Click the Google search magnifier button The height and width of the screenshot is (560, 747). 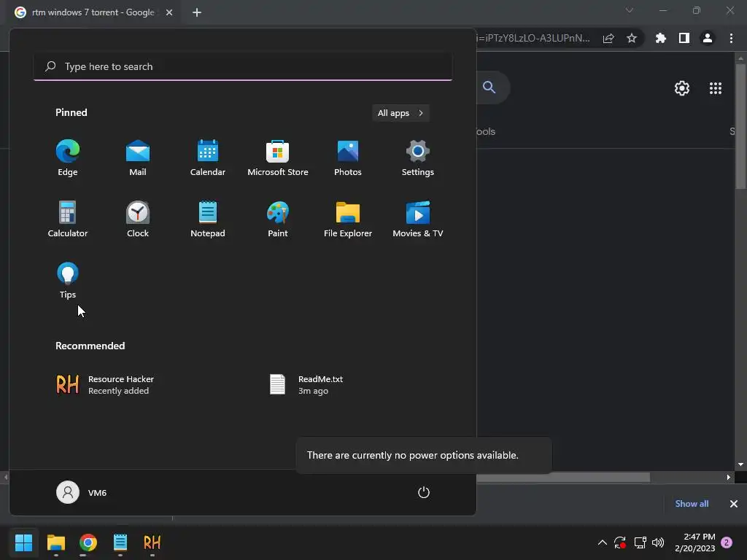[489, 87]
